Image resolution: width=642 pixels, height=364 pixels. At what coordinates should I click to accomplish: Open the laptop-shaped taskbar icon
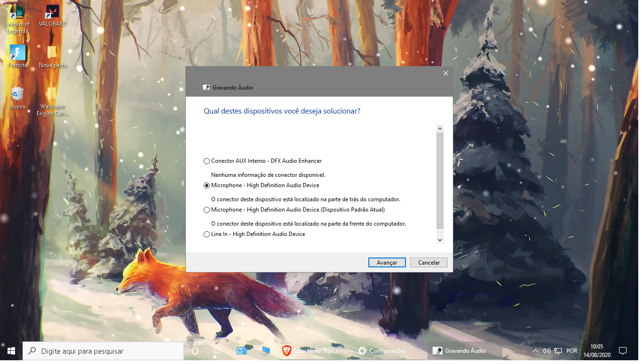[266, 351]
